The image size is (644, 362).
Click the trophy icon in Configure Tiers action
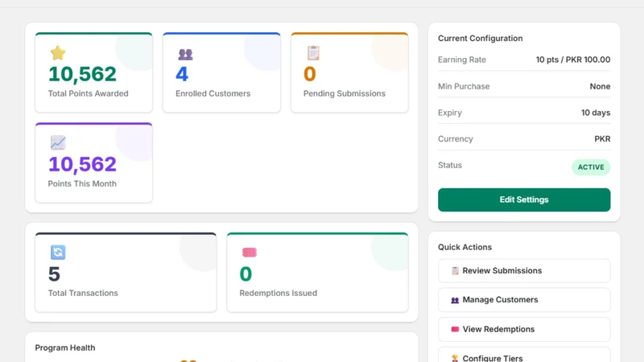(x=455, y=358)
